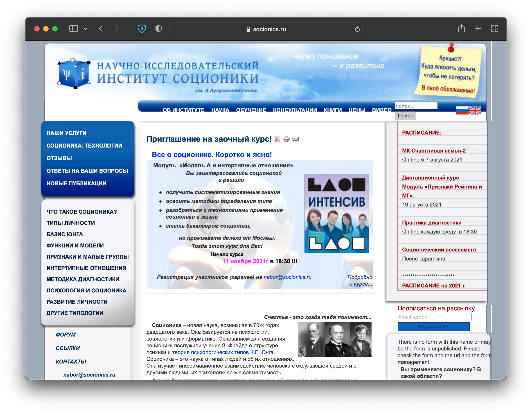The height and width of the screenshot is (413, 532).
Task: Click the ИНТЕНСИВ course image
Action: tap(336, 213)
